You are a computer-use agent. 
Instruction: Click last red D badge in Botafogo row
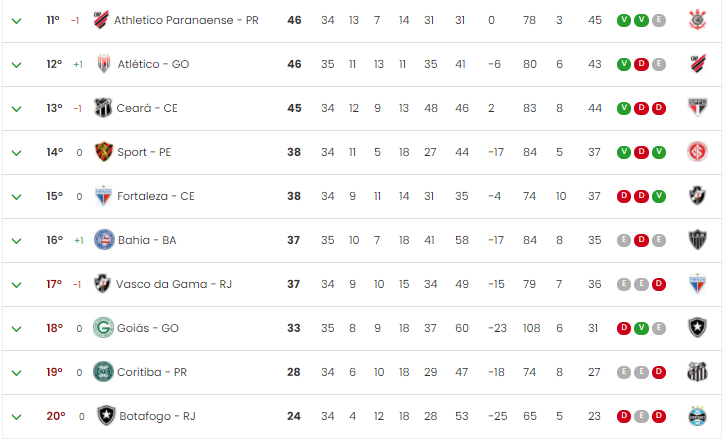pos(659,416)
